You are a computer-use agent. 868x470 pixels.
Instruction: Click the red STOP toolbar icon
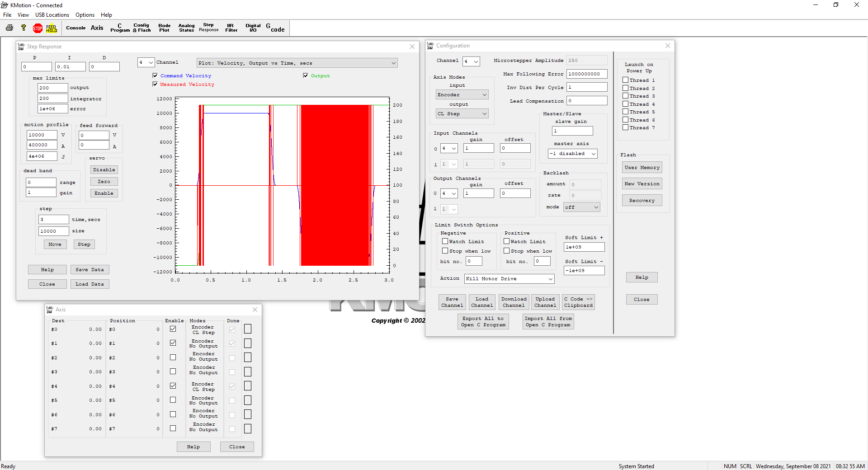[38, 28]
